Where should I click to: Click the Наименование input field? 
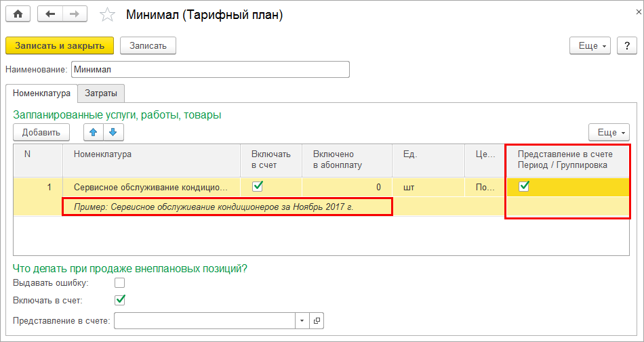(x=210, y=69)
